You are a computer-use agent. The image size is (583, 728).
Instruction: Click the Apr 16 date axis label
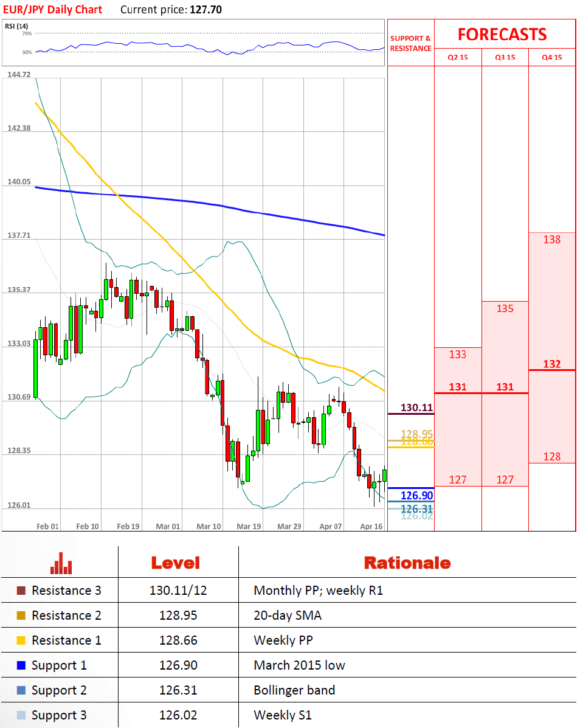pyautogui.click(x=371, y=527)
